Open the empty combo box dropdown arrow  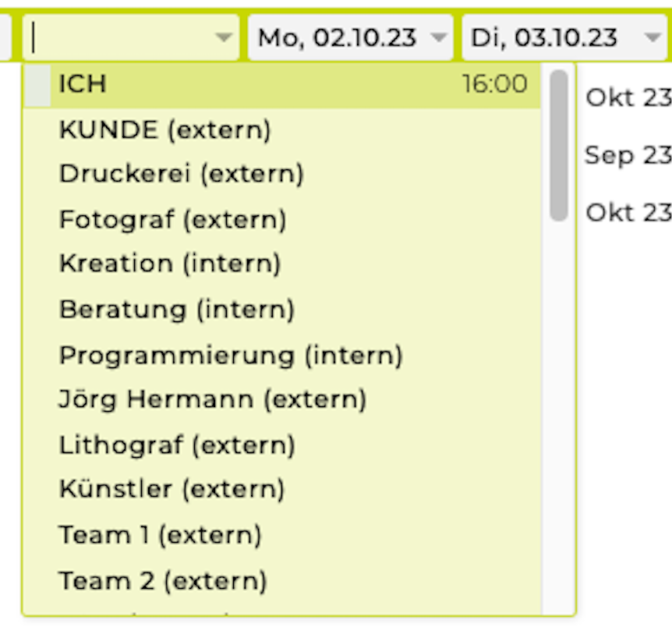pyautogui.click(x=224, y=37)
